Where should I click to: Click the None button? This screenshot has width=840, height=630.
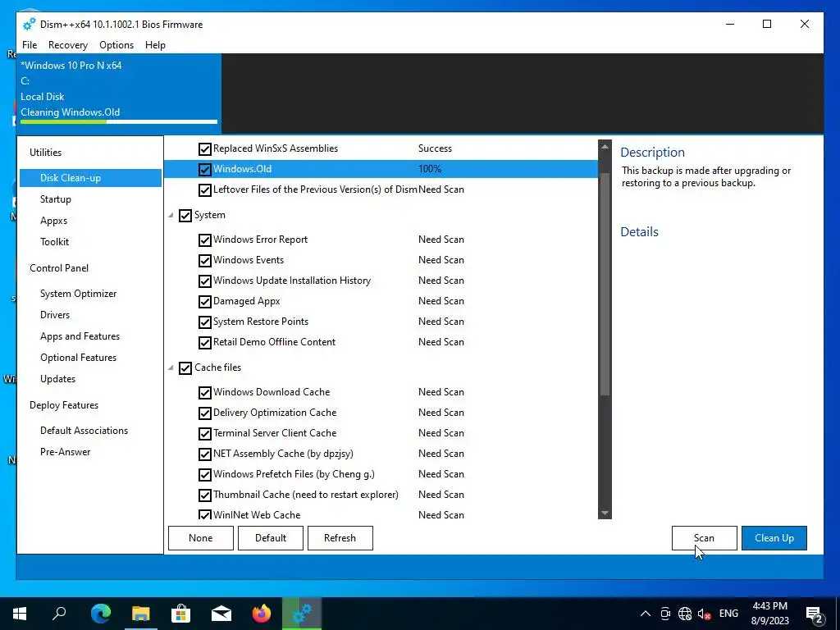(201, 538)
